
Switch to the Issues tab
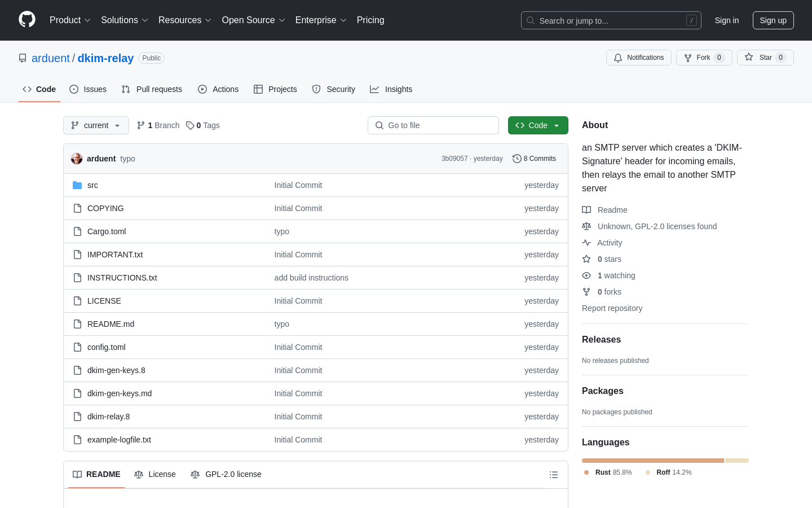click(88, 89)
